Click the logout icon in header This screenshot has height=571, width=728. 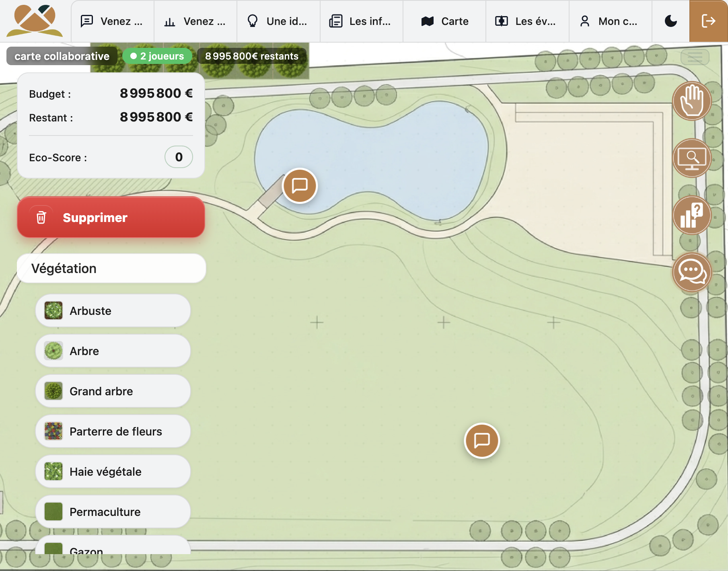tap(708, 21)
